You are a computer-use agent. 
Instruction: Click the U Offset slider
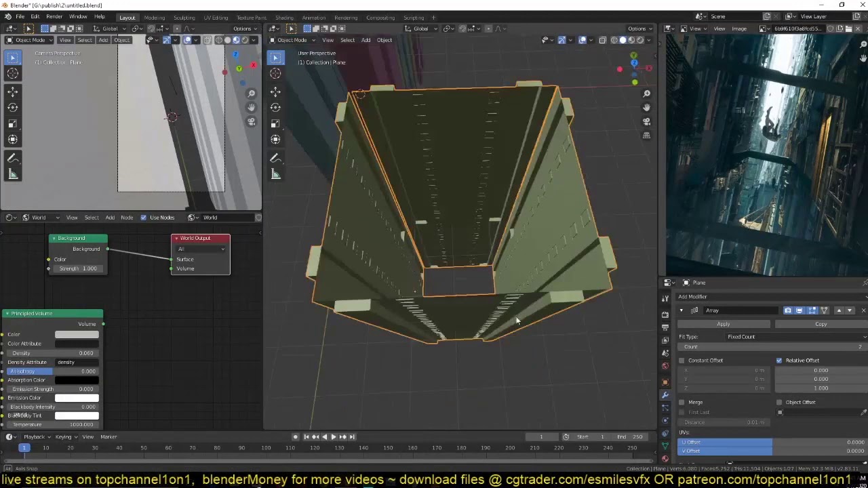[x=772, y=443]
